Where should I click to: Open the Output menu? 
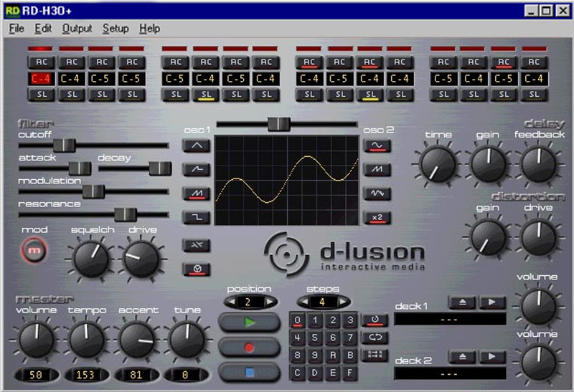(77, 29)
